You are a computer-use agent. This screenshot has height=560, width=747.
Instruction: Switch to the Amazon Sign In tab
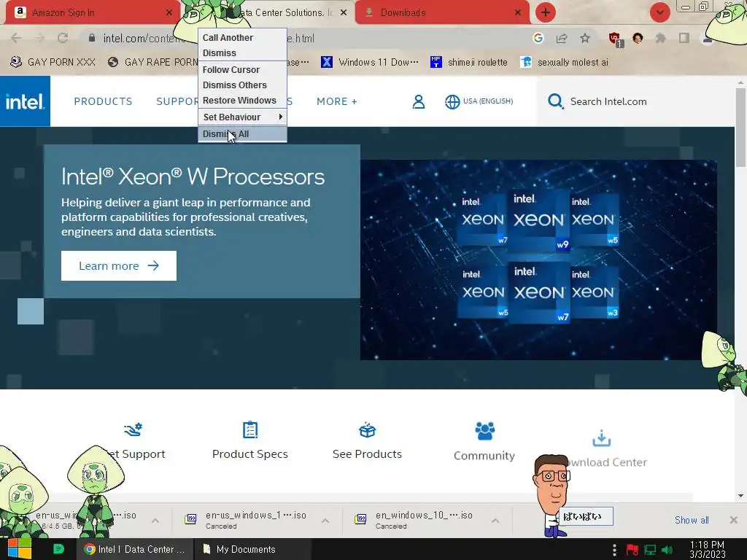(x=90, y=12)
